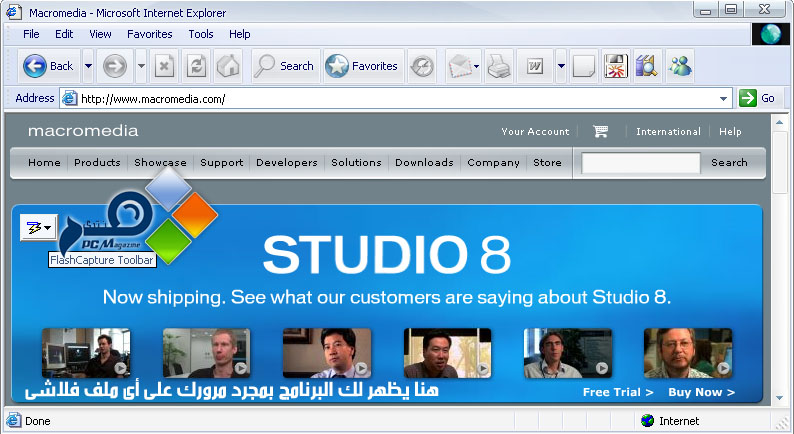794x434 pixels.
Task: Select the Downloads navigation tab
Action: click(x=424, y=162)
